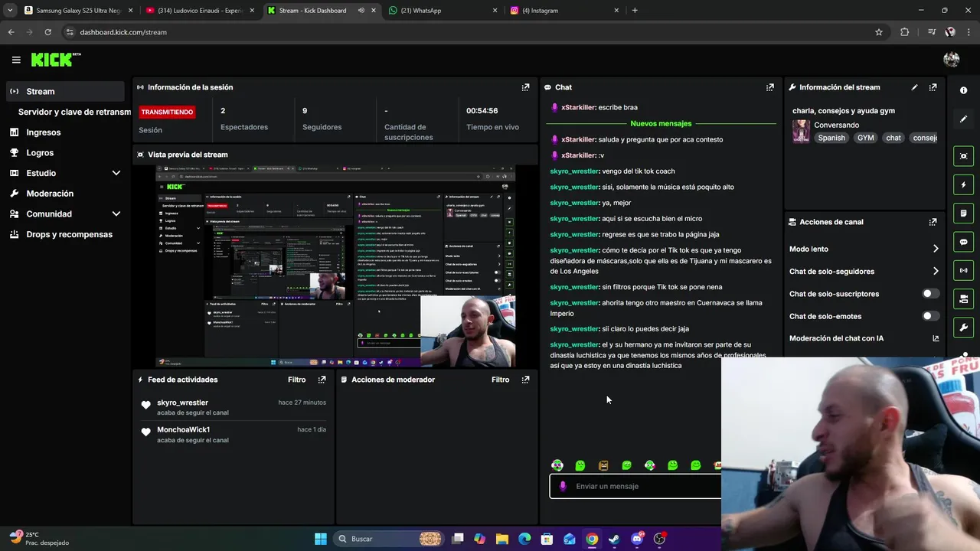The width and height of the screenshot is (980, 551).
Task: Pop out the Información de la sesión panel
Action: click(x=525, y=87)
